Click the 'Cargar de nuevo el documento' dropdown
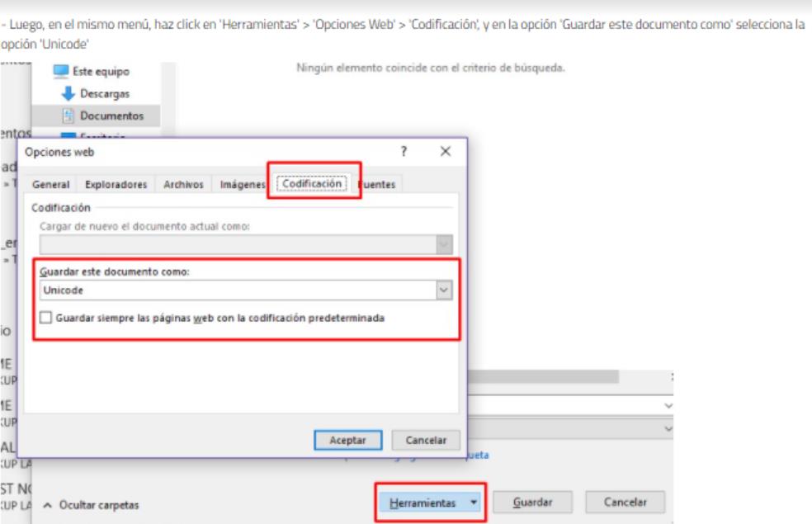The height and width of the screenshot is (524, 812). tap(246, 243)
